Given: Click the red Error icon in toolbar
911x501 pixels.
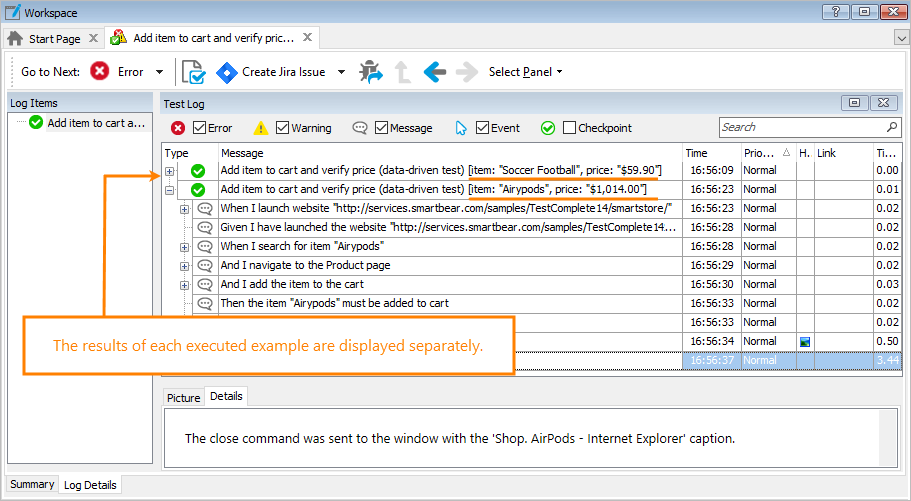Looking at the screenshot, I should click(100, 72).
